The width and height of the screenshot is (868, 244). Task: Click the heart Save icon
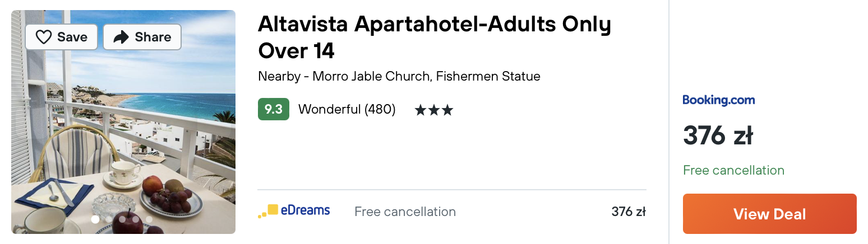click(44, 37)
